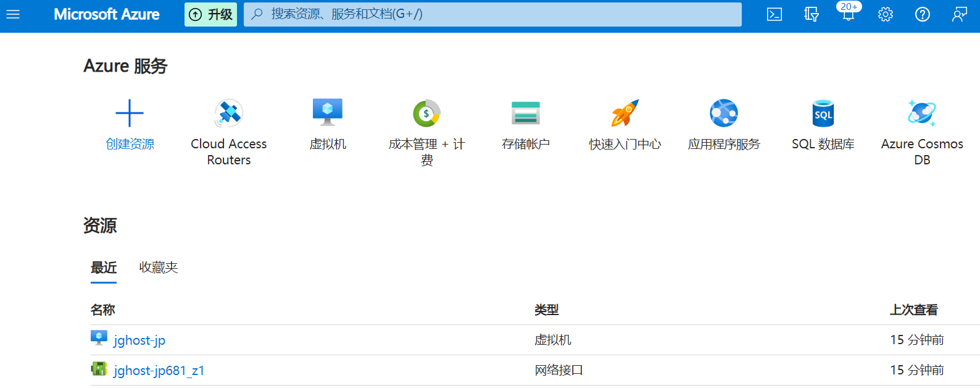
Task: Click the 类型 column header
Action: pyautogui.click(x=547, y=310)
